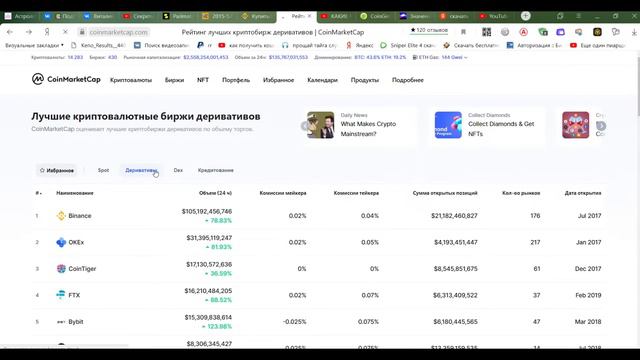The width and height of the screenshot is (640, 360).
Task: Click the 120 отзывов reviews badge
Action: [x=429, y=30]
